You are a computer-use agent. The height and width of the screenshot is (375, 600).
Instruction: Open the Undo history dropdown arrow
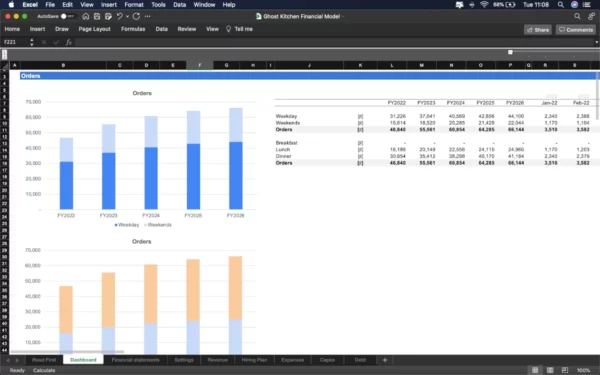coord(127,16)
